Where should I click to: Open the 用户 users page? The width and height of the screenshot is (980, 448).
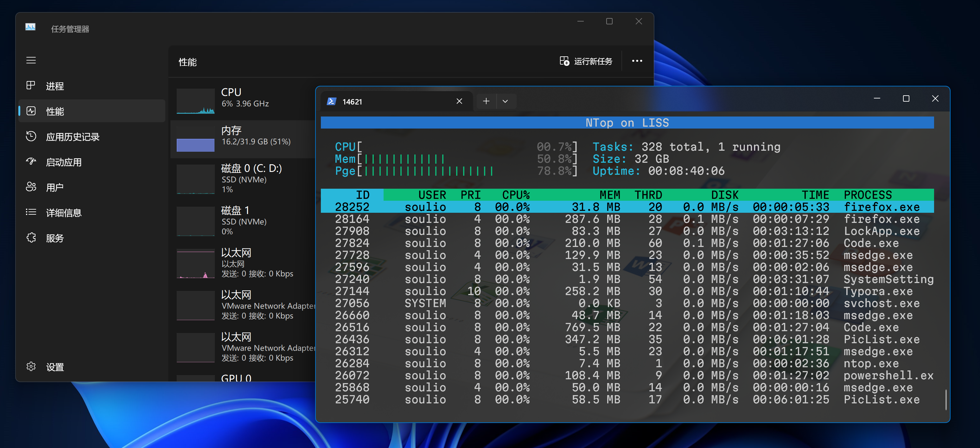(54, 187)
